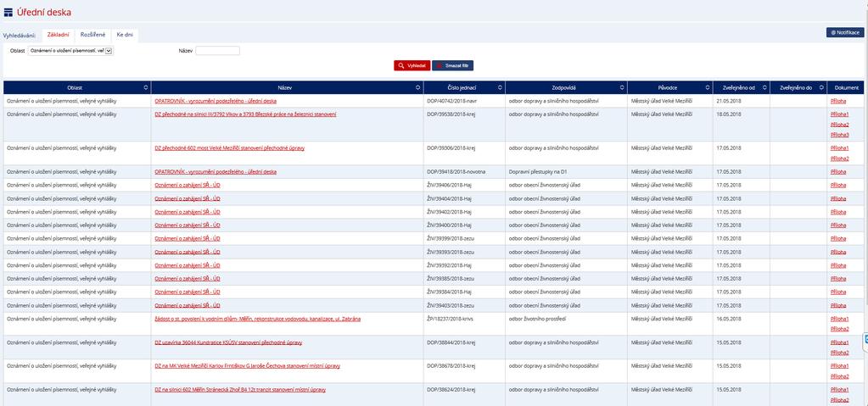The image size is (868, 406).
Task: Open Příloha for row DOP/40742/2018-navr
Action: click(x=838, y=101)
